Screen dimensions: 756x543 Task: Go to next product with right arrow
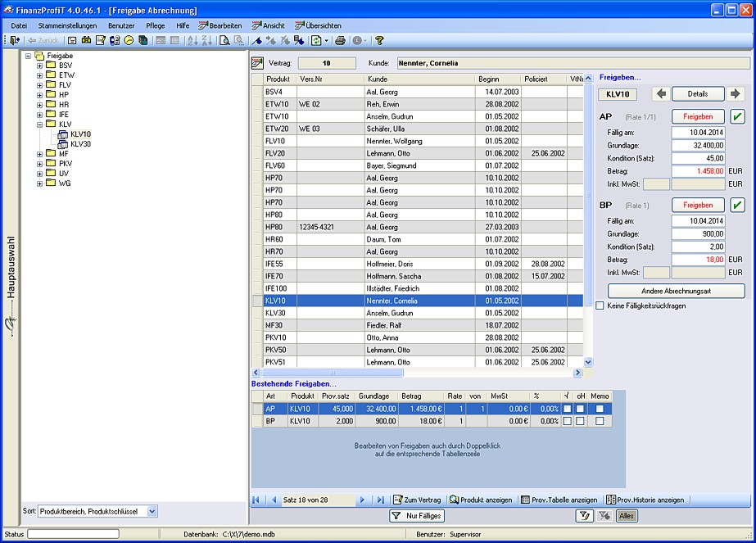736,94
